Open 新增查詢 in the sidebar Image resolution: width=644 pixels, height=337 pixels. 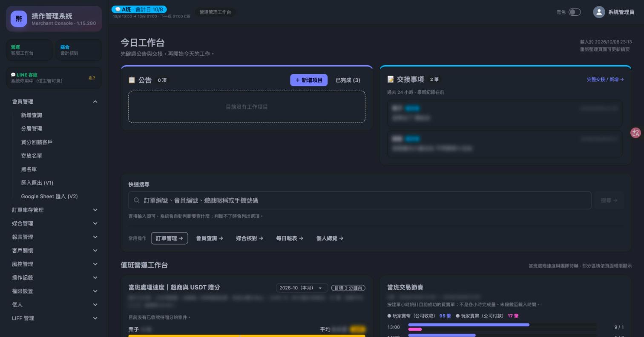pos(32,115)
